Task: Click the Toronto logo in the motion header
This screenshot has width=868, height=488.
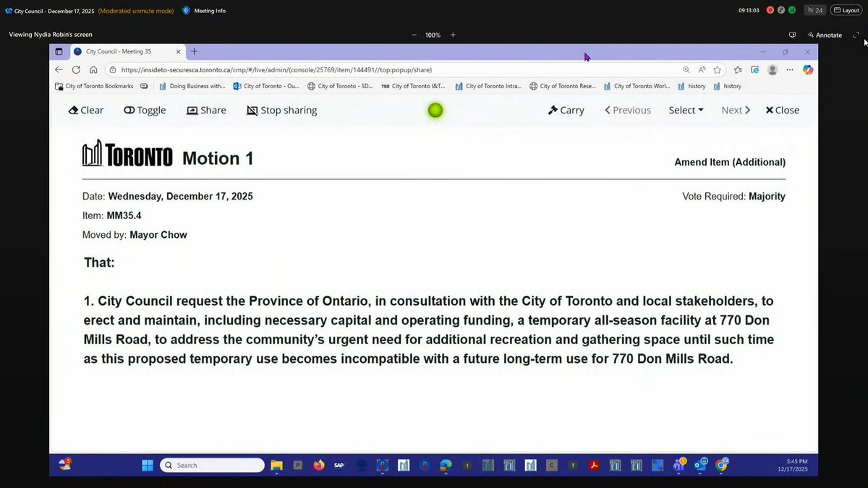Action: click(127, 154)
